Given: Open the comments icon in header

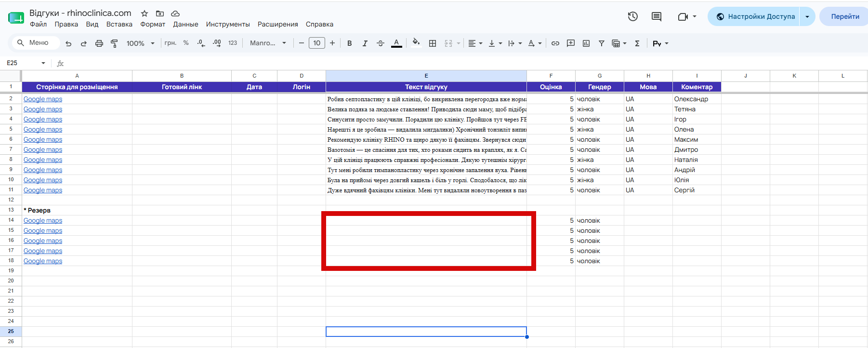Looking at the screenshot, I should pyautogui.click(x=657, y=16).
